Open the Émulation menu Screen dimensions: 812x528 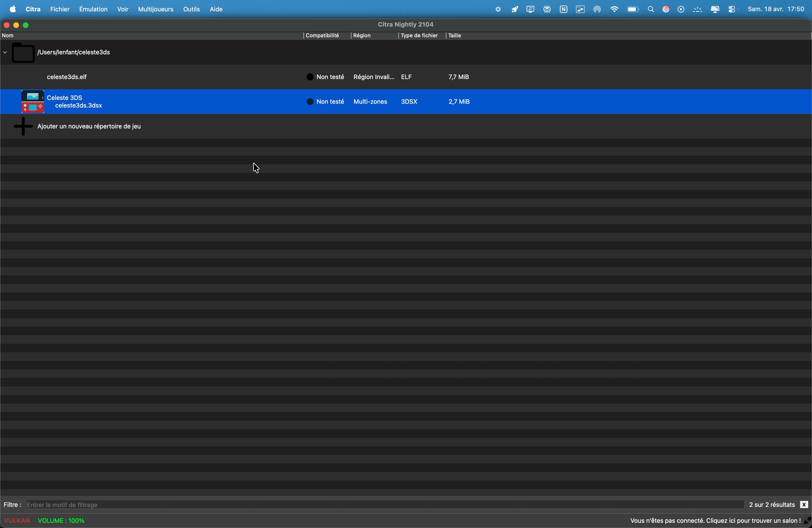tap(93, 9)
